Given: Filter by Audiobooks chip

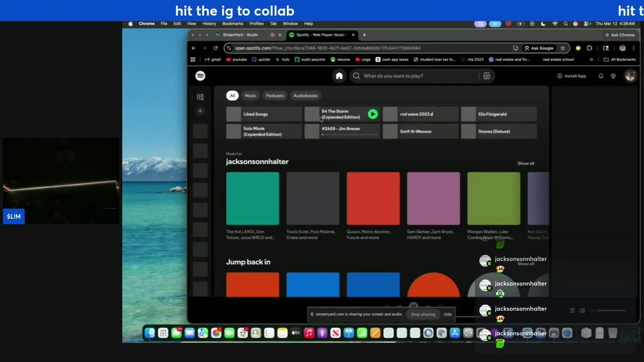Looking at the screenshot, I should pos(305,96).
